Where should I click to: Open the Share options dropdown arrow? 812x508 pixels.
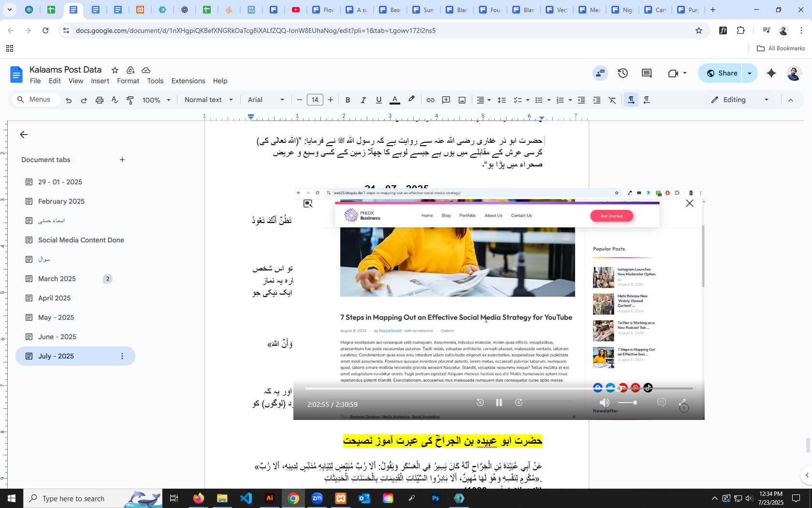(x=750, y=73)
